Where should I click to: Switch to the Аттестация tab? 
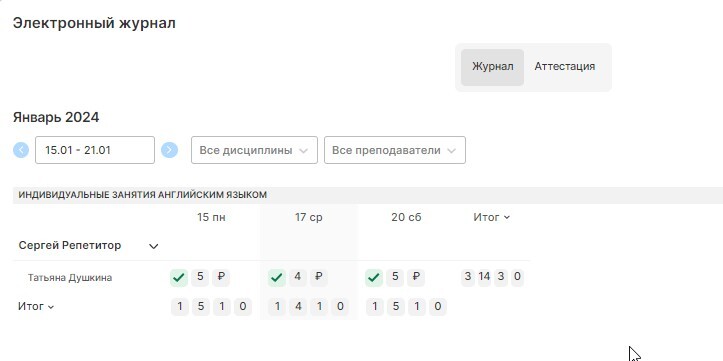coord(564,66)
